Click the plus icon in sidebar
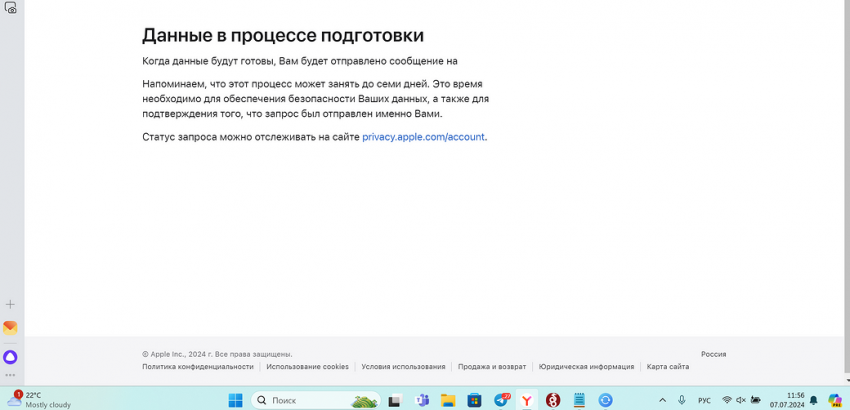The height and width of the screenshot is (410, 850). 11,304
